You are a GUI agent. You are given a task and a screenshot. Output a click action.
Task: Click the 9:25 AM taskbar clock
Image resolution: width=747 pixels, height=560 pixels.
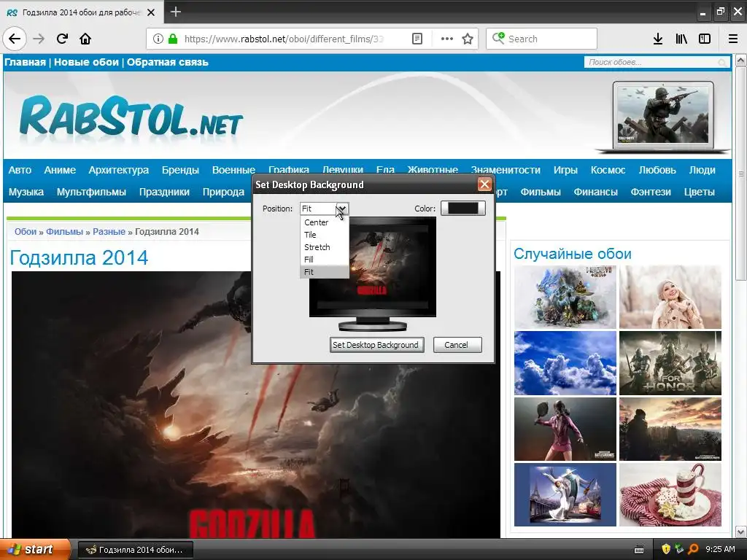pos(720,550)
